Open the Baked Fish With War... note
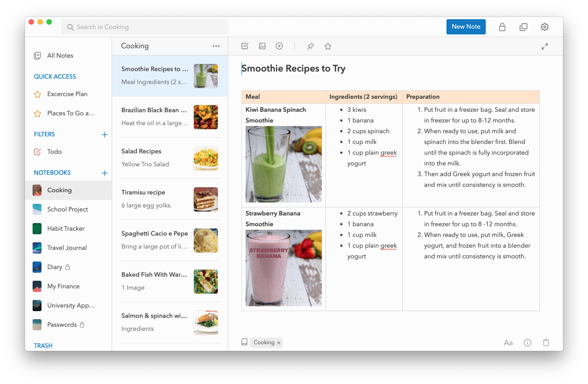 (170, 281)
